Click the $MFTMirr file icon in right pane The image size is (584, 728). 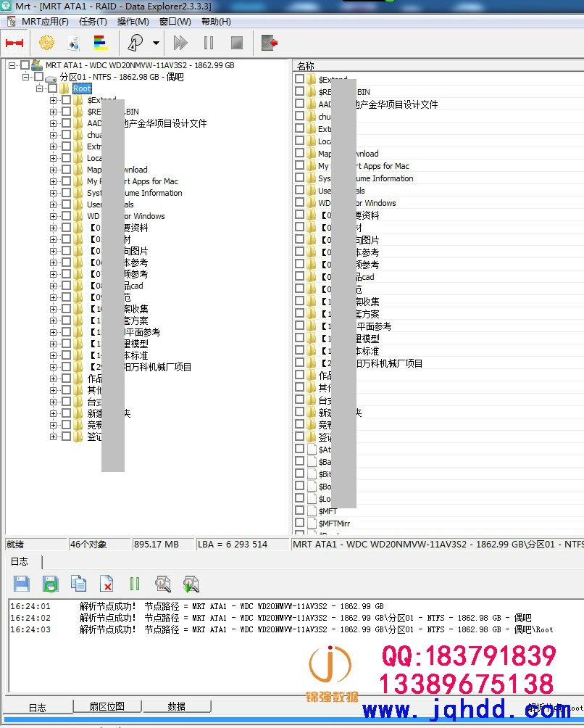click(312, 523)
